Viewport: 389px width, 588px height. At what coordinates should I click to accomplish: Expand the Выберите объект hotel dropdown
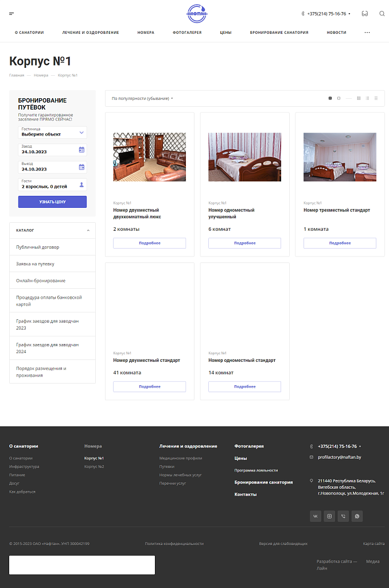click(x=52, y=133)
